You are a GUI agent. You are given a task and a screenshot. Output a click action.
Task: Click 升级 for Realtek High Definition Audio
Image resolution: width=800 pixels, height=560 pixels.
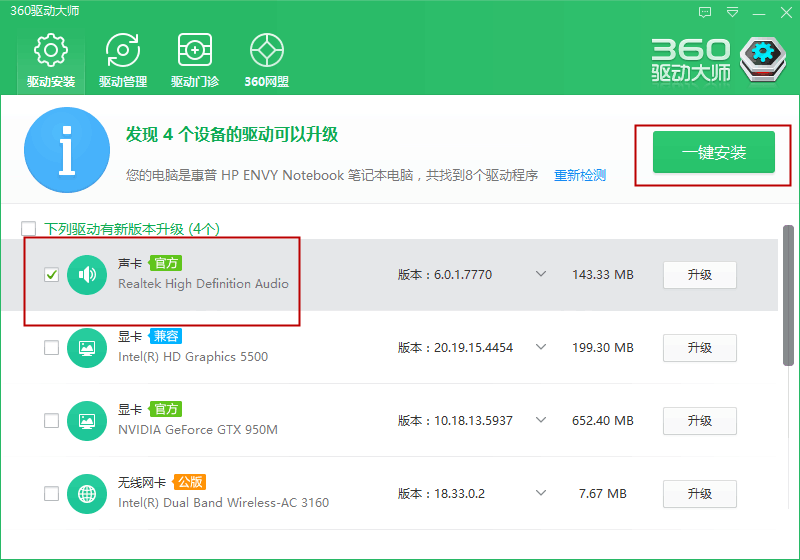(699, 275)
